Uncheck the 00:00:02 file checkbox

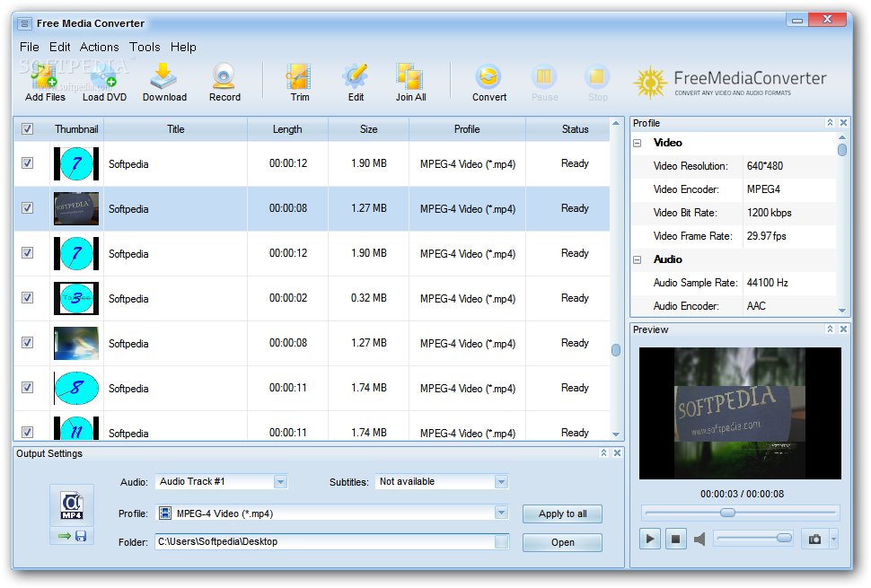27,298
